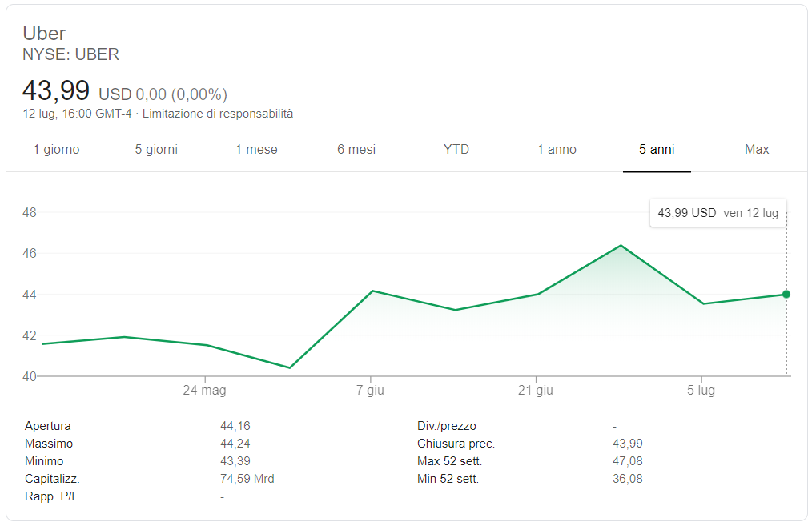This screenshot has height=526, width=812.
Task: Click the Minimo value 43,39
Action: pos(235,461)
